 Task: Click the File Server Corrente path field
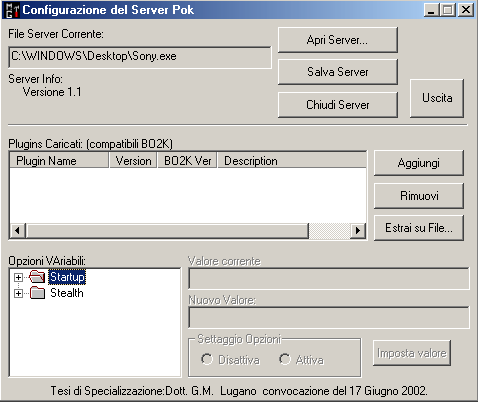click(140, 57)
